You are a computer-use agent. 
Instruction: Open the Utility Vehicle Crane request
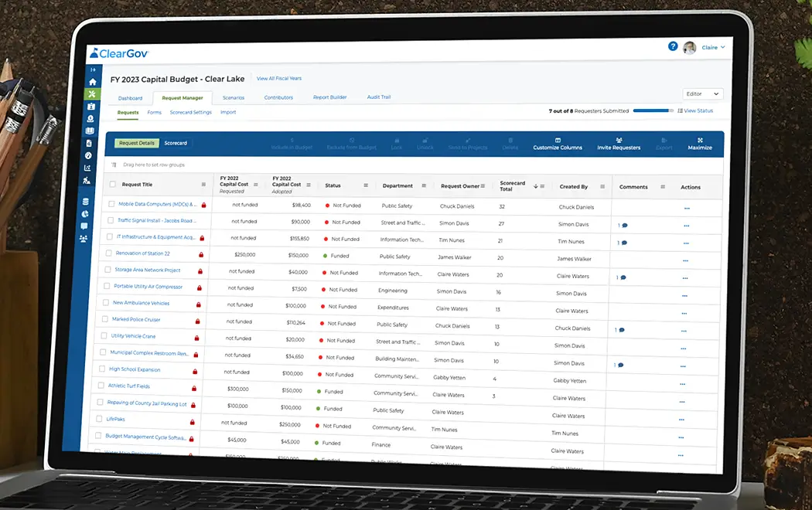[x=133, y=336]
